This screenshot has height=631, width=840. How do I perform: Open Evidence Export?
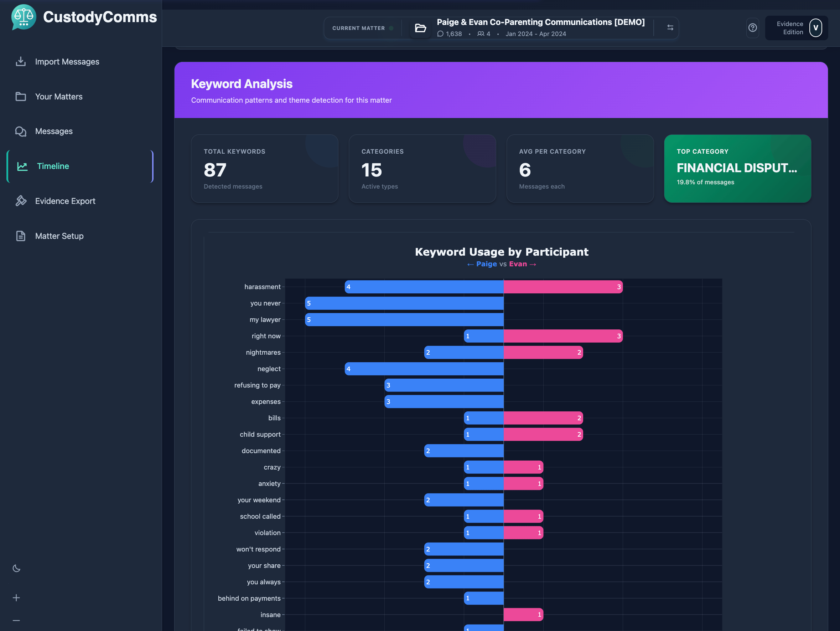coord(80,201)
